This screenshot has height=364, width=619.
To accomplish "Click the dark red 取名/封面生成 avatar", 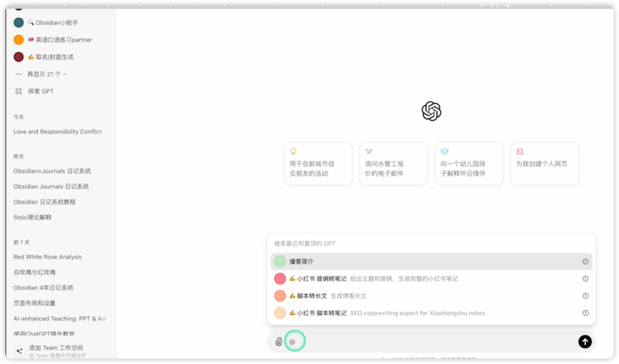I will 19,57.
